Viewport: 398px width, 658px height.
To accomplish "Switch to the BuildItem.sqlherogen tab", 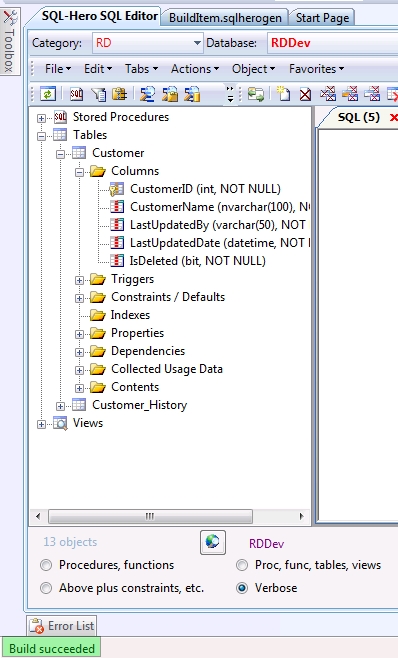I will point(225,18).
